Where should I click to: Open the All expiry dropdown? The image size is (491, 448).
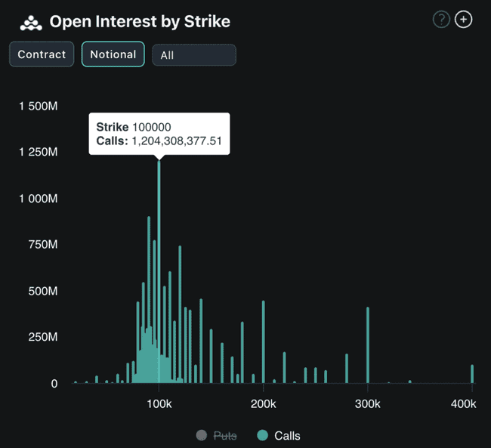coord(193,55)
